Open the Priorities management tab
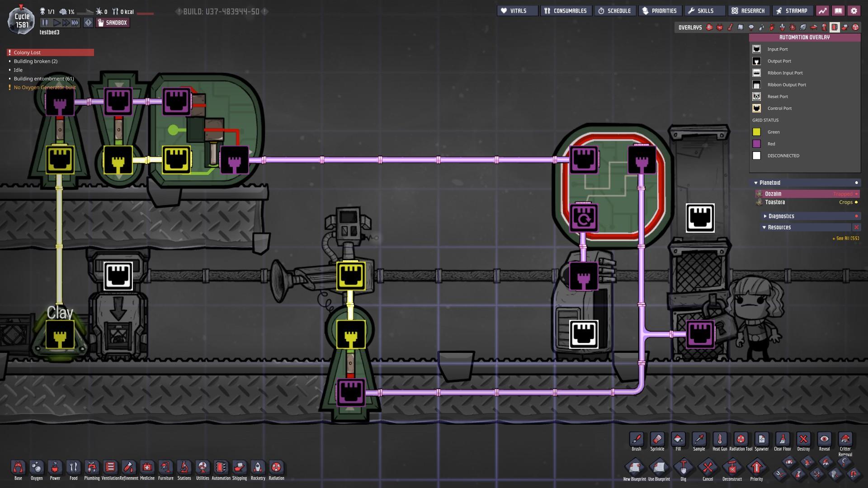The image size is (868, 488). point(659,11)
